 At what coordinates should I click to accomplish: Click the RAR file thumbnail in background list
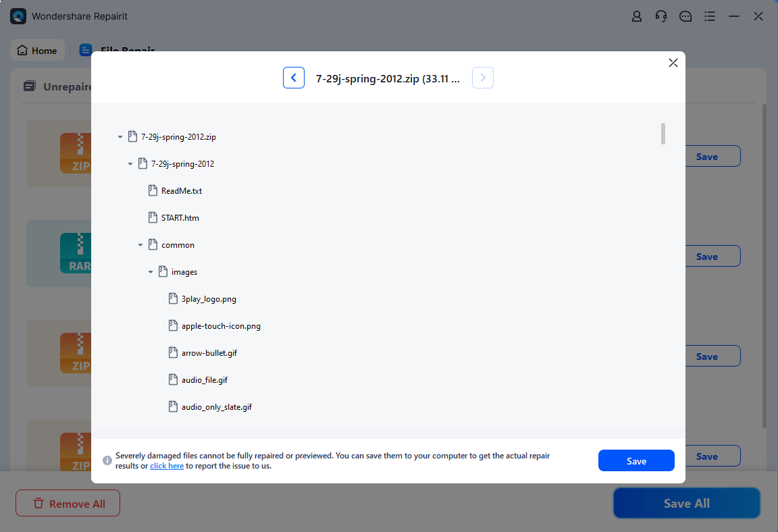[76, 253]
